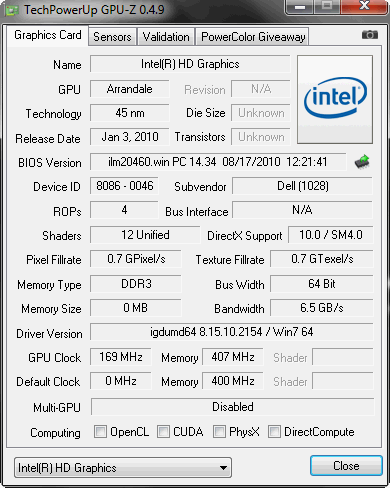Screen dimensions: 390x488
Task: Click the Technology field 45 nm
Action: tap(130, 113)
